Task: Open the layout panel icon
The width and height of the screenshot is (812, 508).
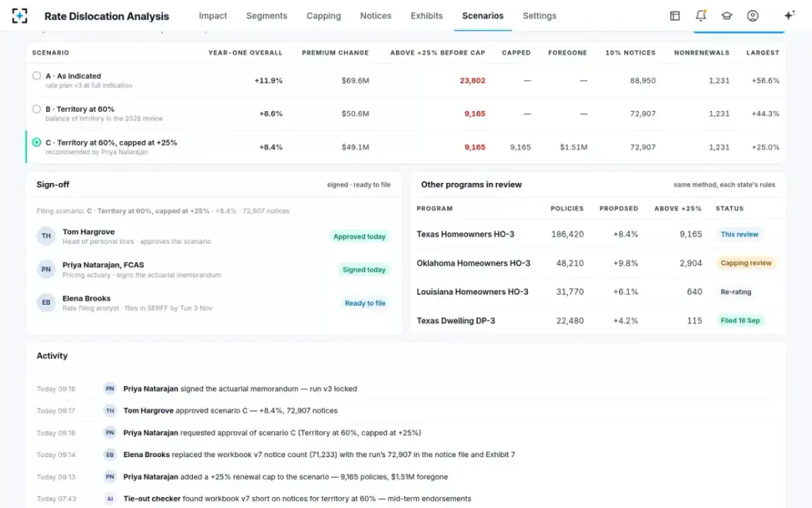Action: pos(675,16)
